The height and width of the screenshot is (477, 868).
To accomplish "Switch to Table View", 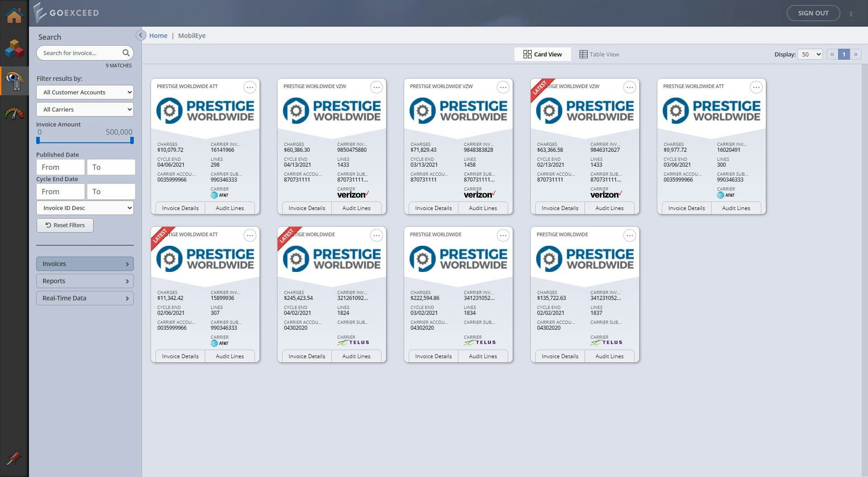I will 599,54.
